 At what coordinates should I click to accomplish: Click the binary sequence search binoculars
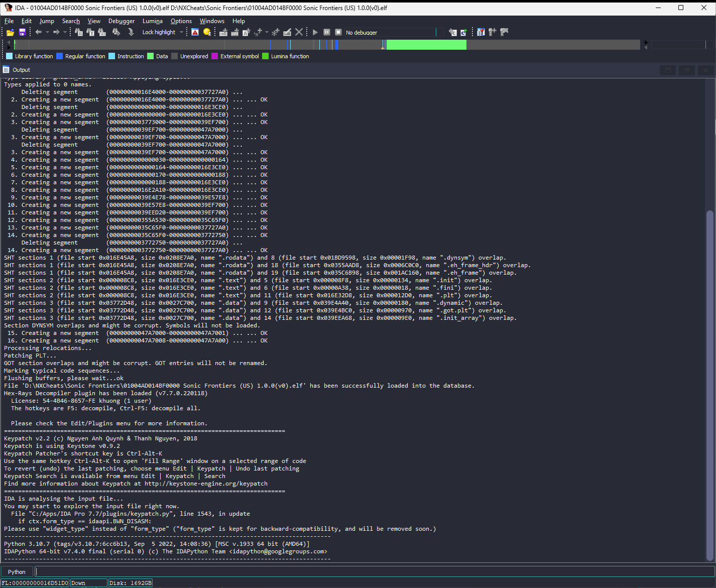click(102, 32)
